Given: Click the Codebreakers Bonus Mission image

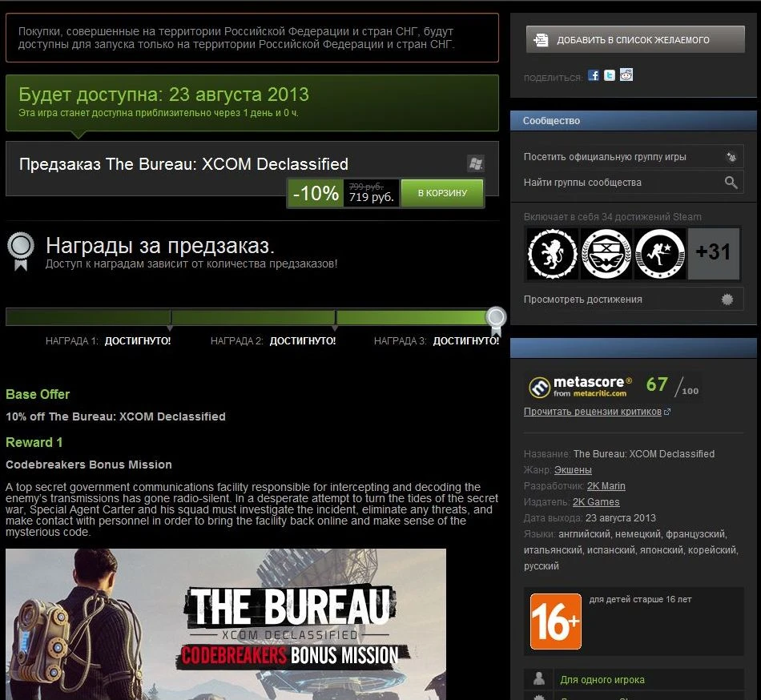Looking at the screenshot, I should [226, 624].
